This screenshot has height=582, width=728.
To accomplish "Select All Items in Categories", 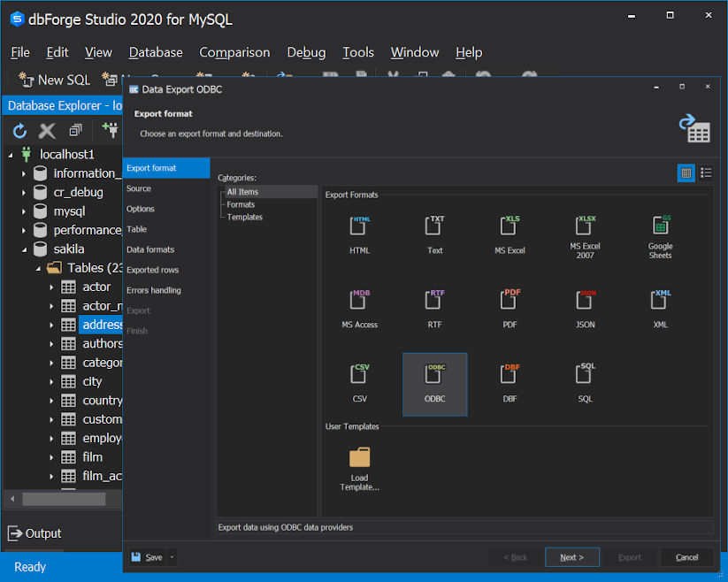I will [x=242, y=192].
